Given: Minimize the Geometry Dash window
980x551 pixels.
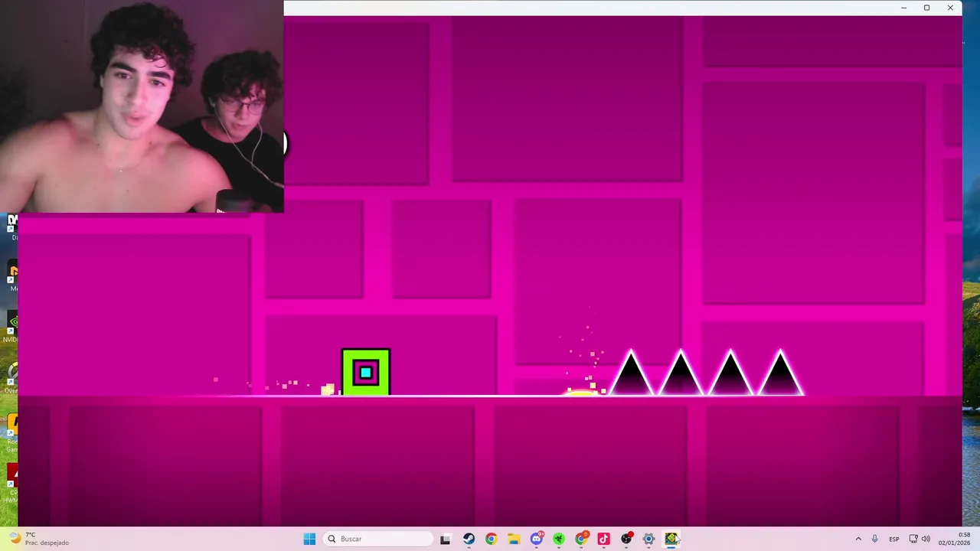Looking at the screenshot, I should [903, 8].
